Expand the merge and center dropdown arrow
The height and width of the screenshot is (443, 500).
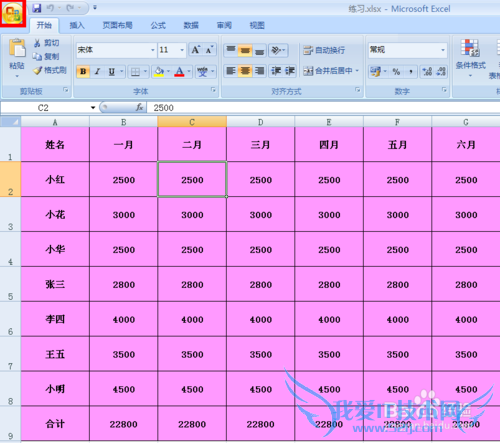(x=357, y=71)
